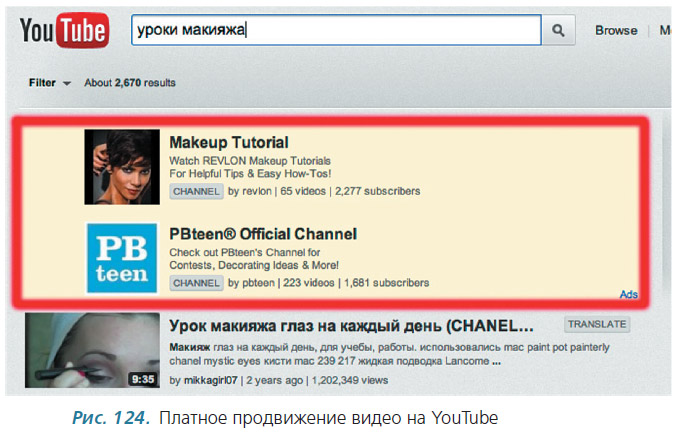Open the mikkagirl07 channel link

(211, 380)
